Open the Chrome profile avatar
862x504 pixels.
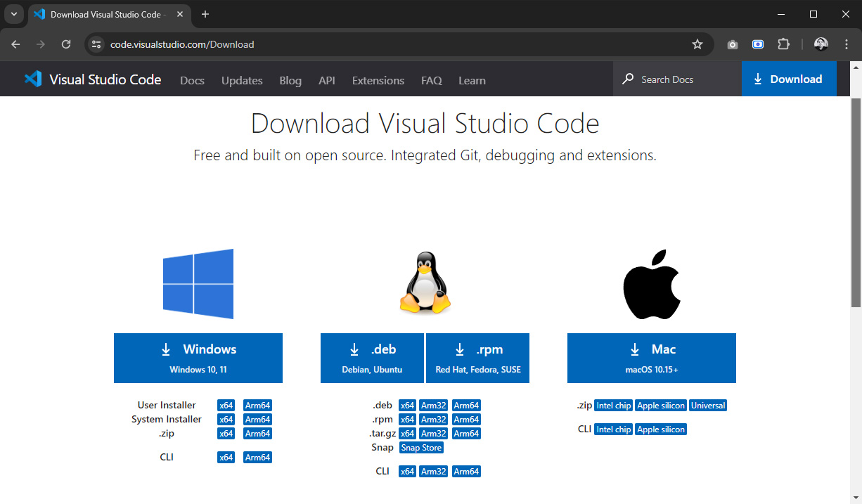coord(821,44)
